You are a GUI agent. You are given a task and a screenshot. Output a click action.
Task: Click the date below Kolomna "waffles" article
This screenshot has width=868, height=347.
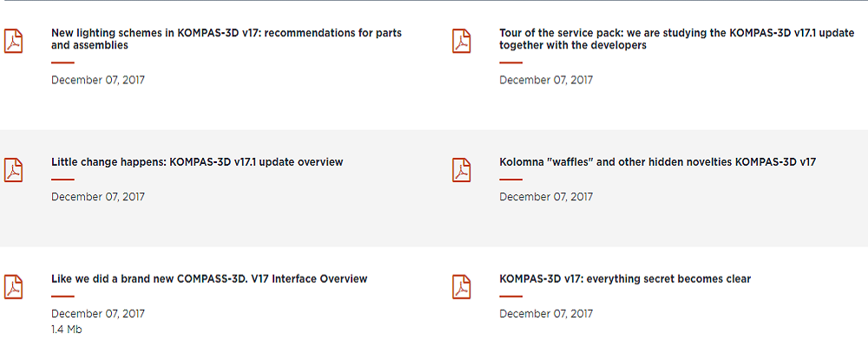click(546, 197)
